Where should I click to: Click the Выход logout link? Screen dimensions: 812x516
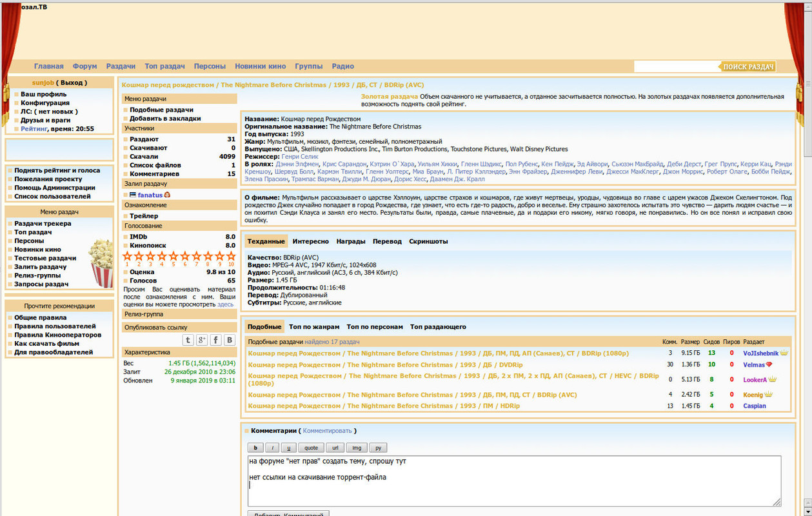pos(72,83)
